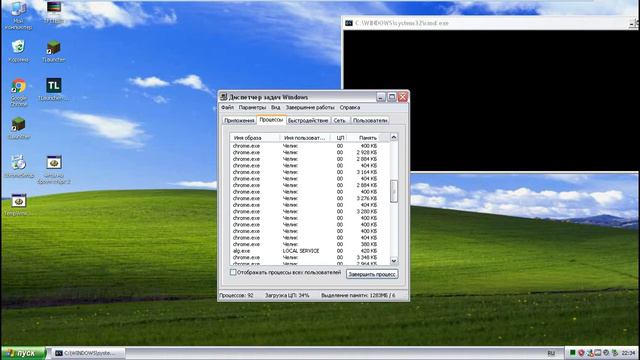
Task: Open the Справка menu
Action: [x=350, y=107]
